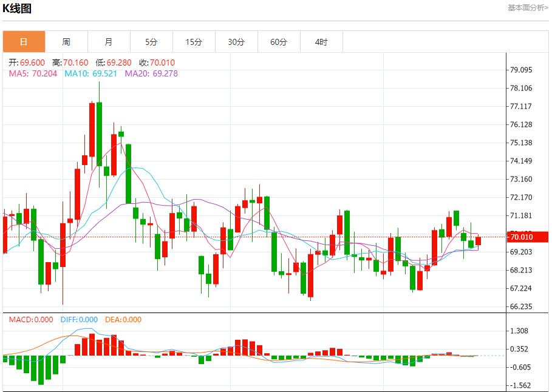Select the 15分 interval tab
This screenshot has width=552, height=392.
(x=194, y=42)
